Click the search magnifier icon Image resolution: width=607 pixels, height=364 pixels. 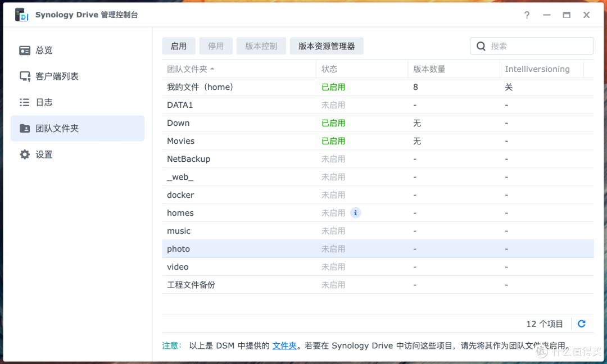[x=481, y=46]
